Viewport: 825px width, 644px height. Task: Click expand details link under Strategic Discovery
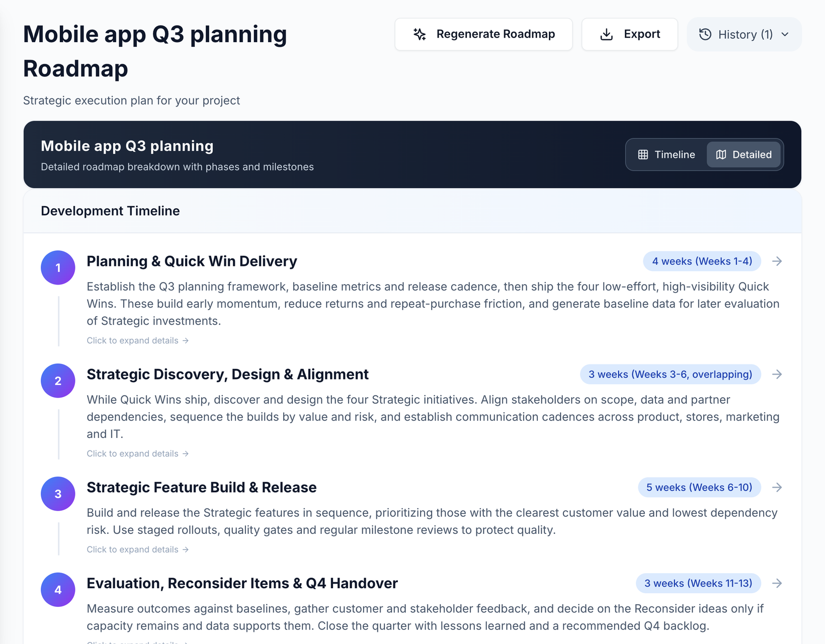click(137, 453)
